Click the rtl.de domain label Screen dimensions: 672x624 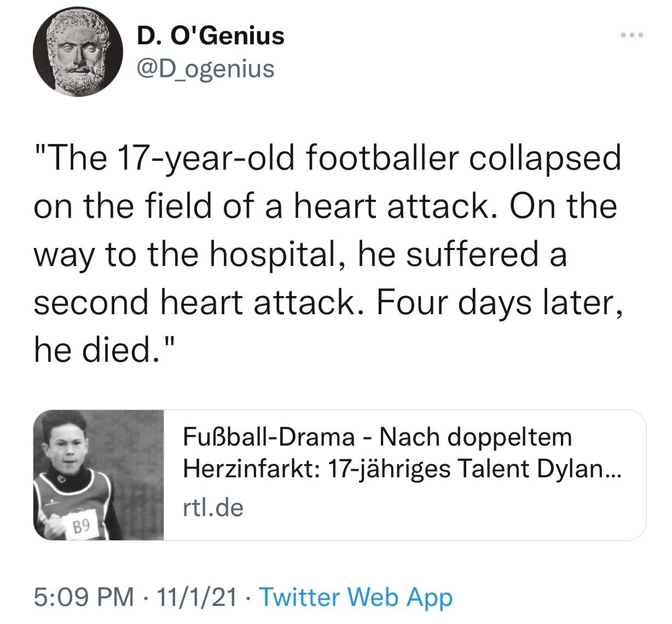coord(212,508)
